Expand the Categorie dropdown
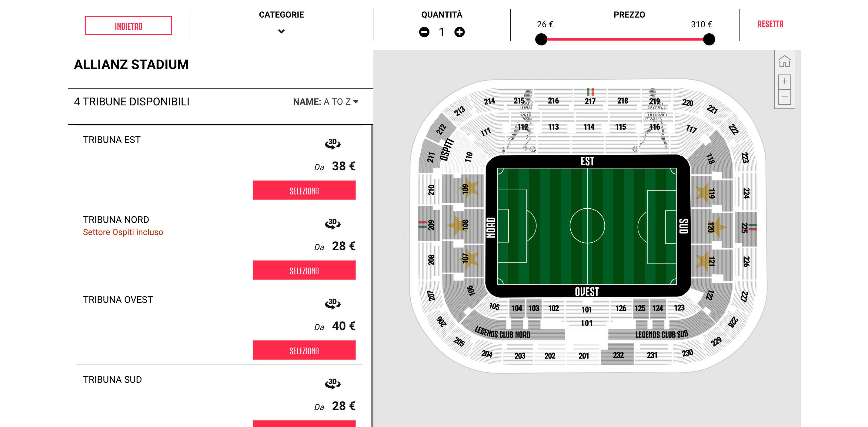The height and width of the screenshot is (427, 868). [x=281, y=31]
